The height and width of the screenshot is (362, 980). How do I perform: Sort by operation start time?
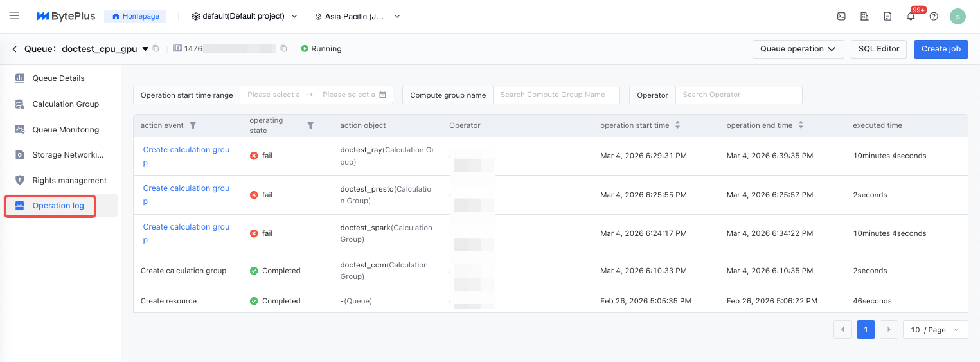[677, 125]
